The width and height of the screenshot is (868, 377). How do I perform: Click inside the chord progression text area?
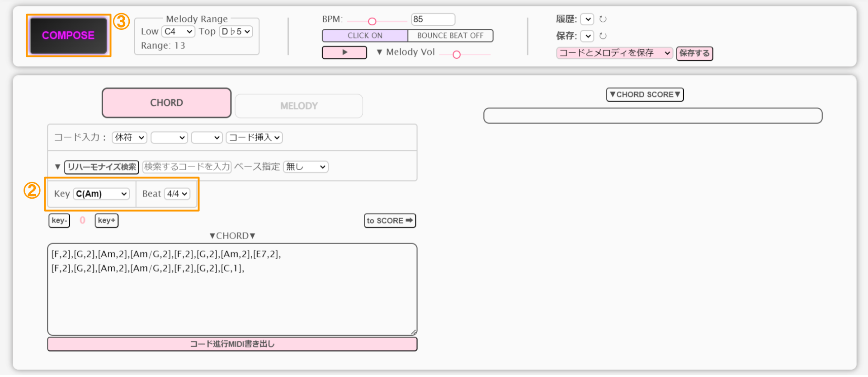coord(232,289)
